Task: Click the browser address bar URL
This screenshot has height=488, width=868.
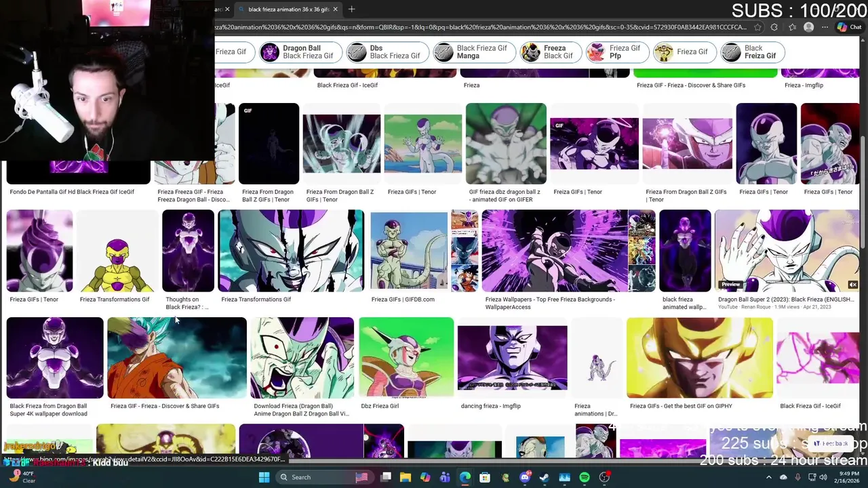Action: coord(480,27)
